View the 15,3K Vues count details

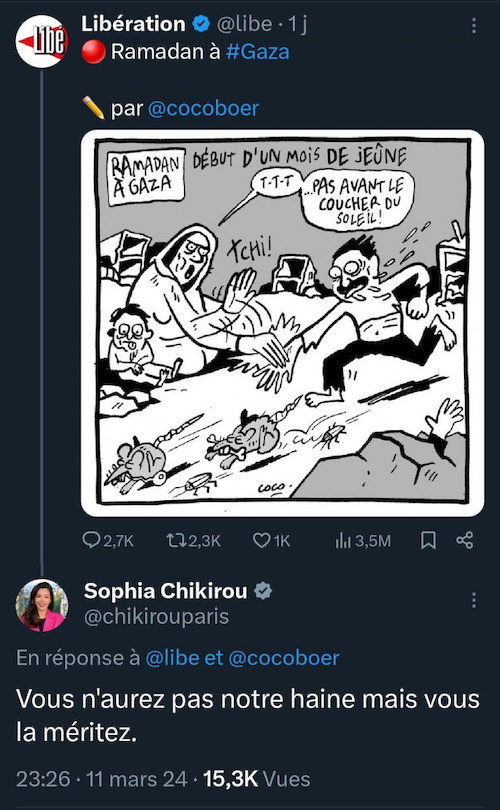click(x=257, y=779)
